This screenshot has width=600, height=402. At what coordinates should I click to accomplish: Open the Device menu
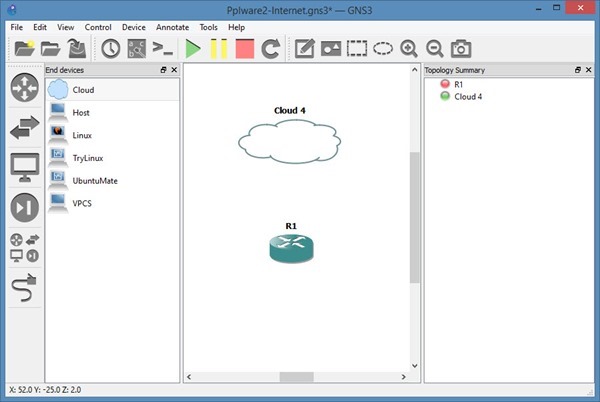pos(134,27)
